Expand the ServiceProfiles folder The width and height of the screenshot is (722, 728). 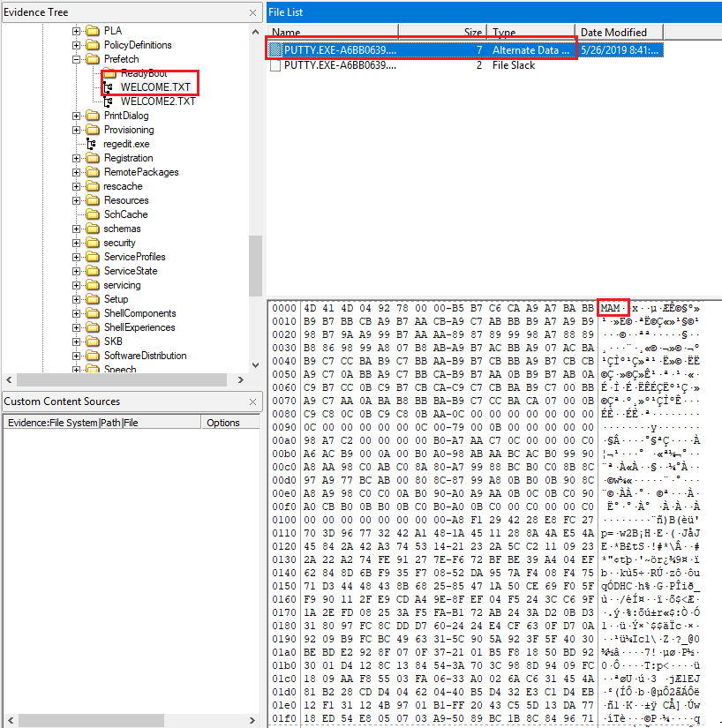click(77, 257)
